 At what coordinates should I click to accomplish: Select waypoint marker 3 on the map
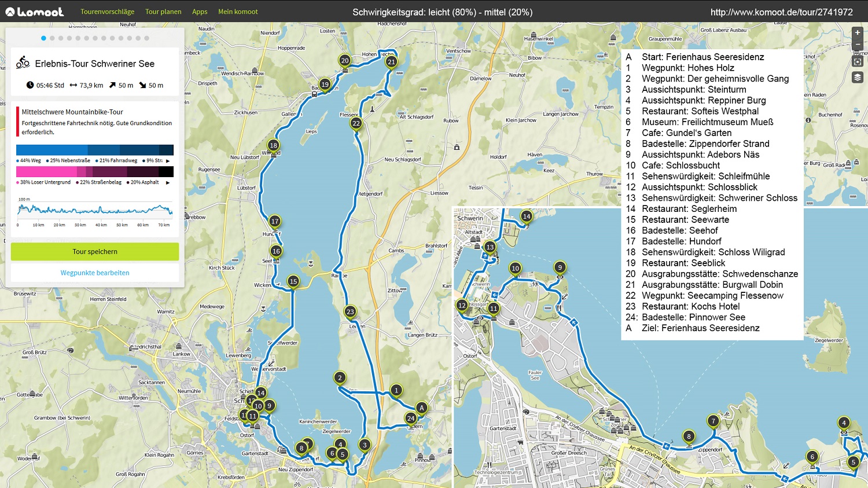(x=364, y=445)
